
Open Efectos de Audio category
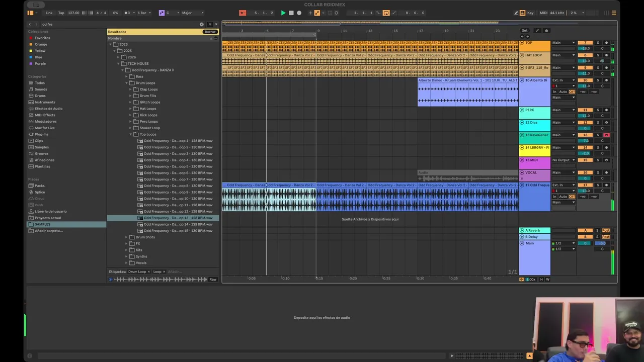click(48, 109)
